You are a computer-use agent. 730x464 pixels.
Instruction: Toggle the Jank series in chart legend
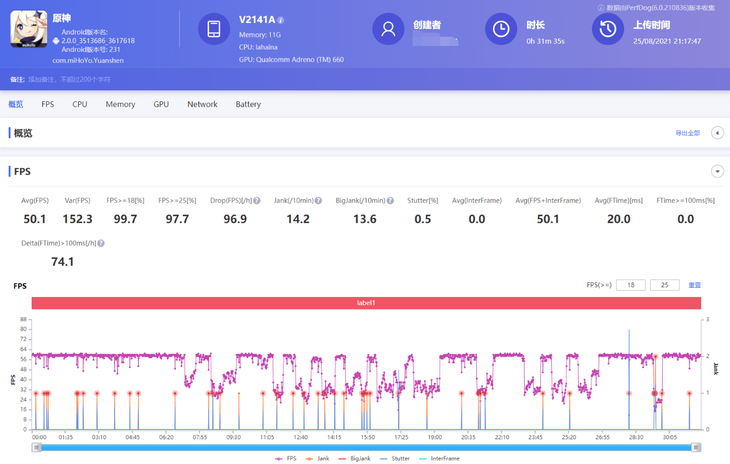click(319, 459)
